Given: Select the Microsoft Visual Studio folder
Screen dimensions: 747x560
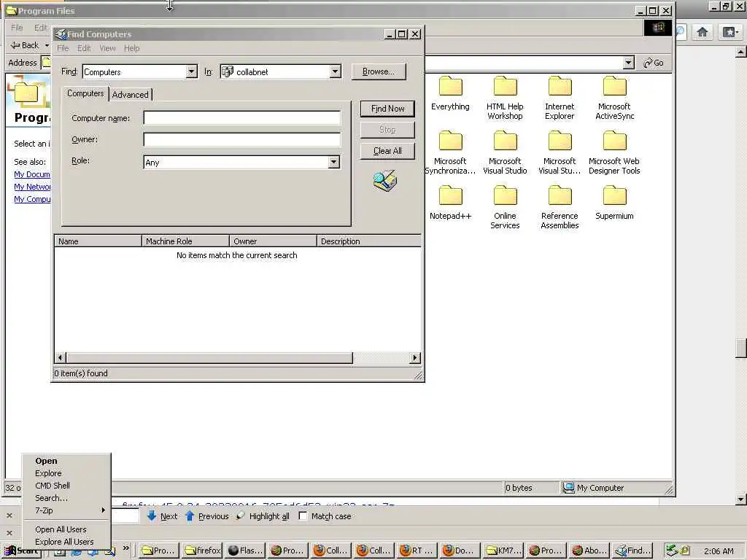Looking at the screenshot, I should click(505, 153).
